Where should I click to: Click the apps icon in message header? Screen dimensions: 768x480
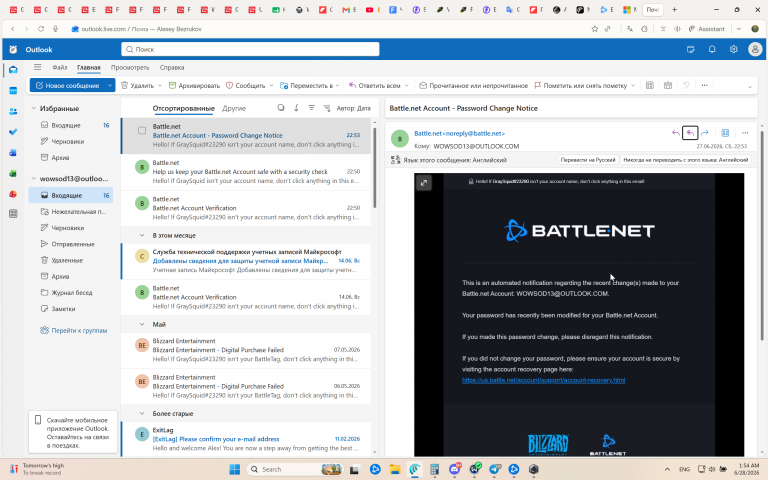pyautogui.click(x=725, y=133)
